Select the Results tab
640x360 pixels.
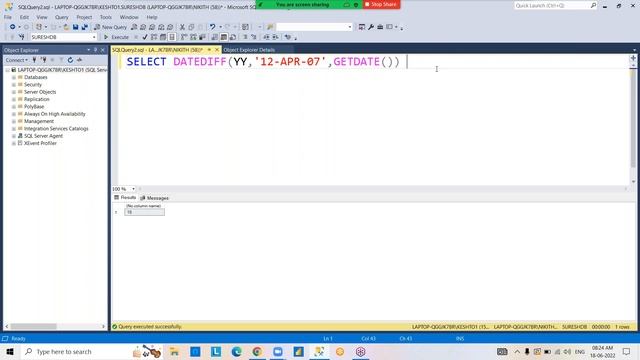[x=125, y=198]
